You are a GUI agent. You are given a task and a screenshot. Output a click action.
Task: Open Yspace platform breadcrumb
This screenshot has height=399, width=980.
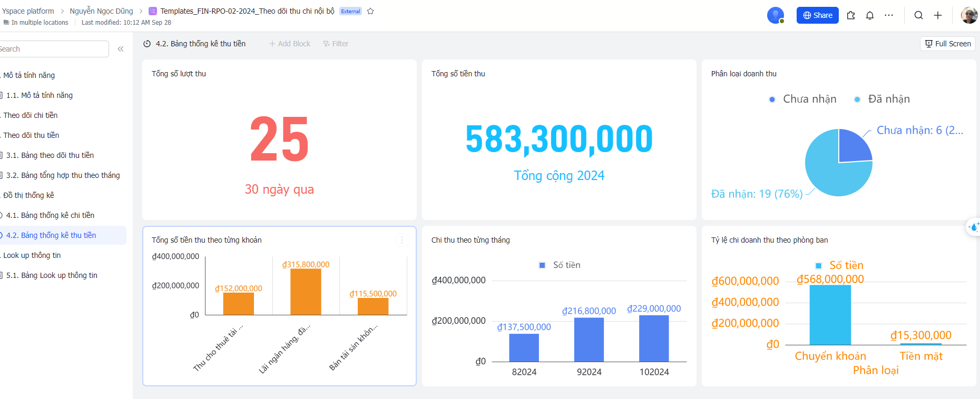pyautogui.click(x=28, y=11)
